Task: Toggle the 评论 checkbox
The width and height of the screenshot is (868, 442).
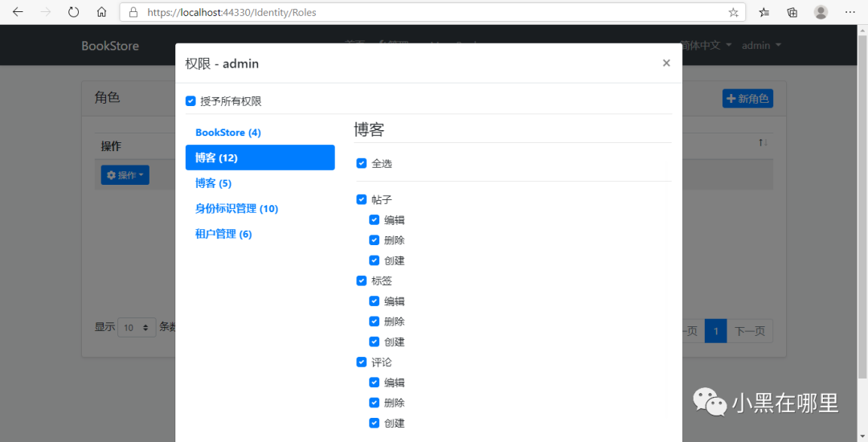Action: point(362,362)
